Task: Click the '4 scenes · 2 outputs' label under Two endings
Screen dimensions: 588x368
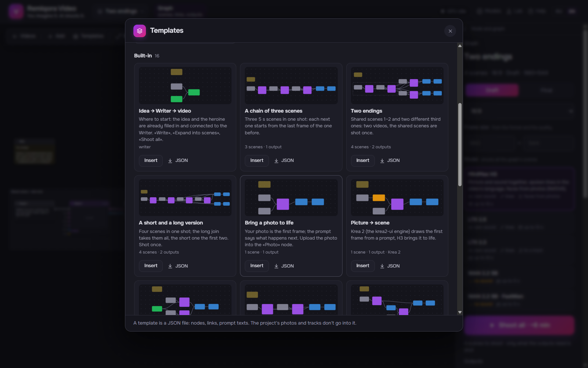Action: click(371, 147)
